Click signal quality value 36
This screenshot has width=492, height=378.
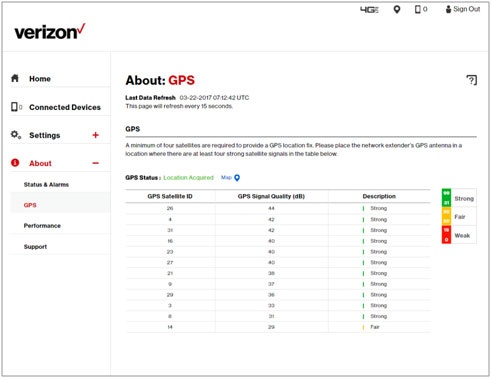pyautogui.click(x=271, y=295)
